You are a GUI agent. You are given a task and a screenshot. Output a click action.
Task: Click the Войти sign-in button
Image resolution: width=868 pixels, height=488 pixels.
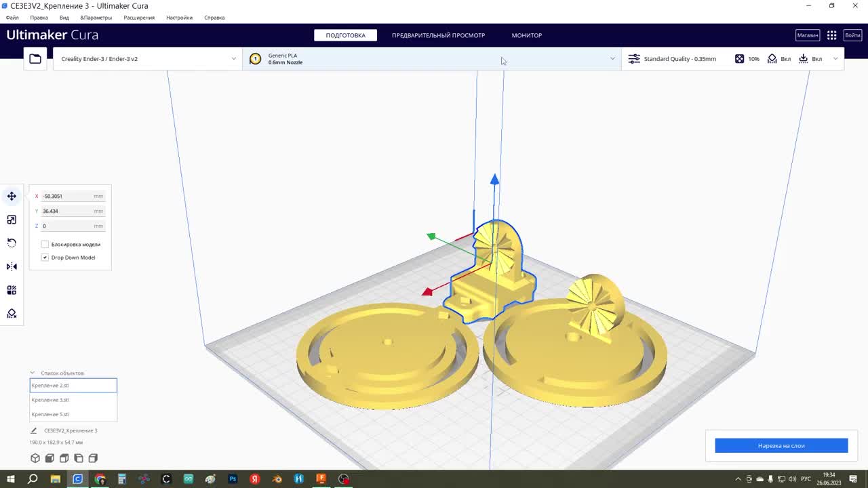852,35
